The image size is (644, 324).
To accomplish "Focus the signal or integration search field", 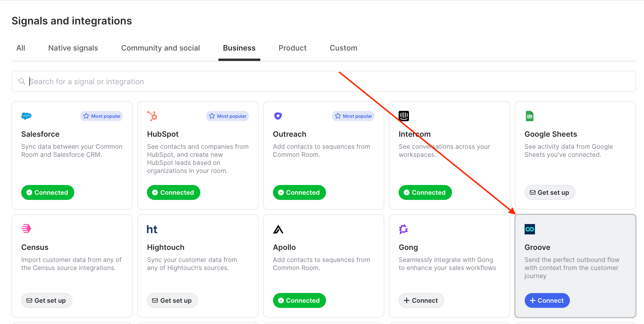I will click(x=324, y=81).
